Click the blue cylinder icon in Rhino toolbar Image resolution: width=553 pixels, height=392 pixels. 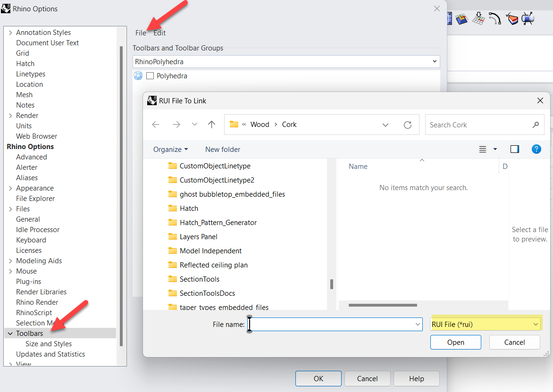528,18
